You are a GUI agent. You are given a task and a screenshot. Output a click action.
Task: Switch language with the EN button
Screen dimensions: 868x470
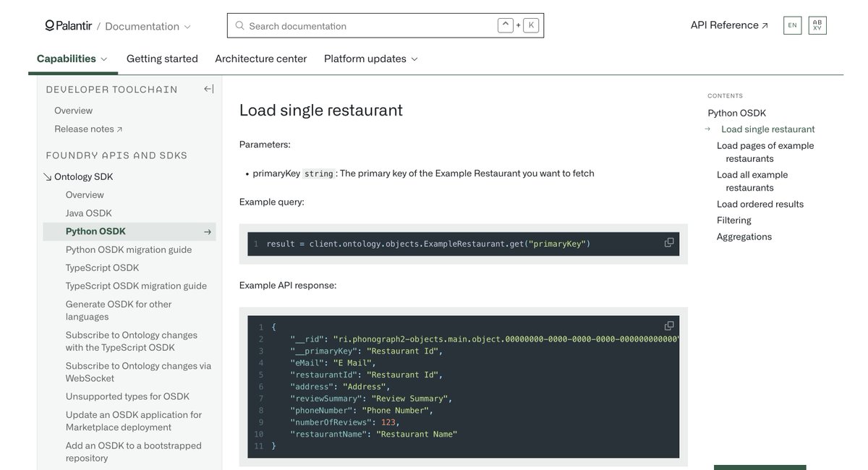pyautogui.click(x=793, y=25)
